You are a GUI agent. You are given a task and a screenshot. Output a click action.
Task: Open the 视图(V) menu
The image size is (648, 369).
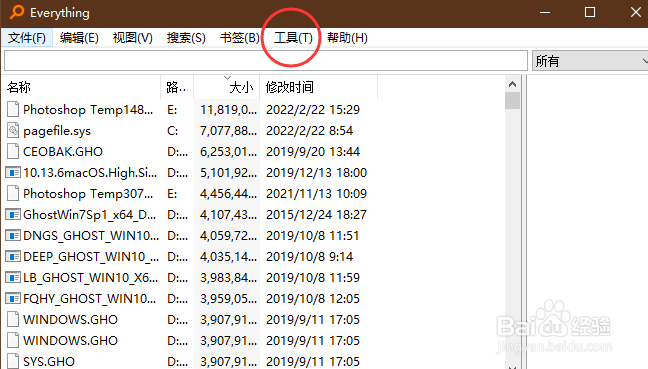[133, 38]
